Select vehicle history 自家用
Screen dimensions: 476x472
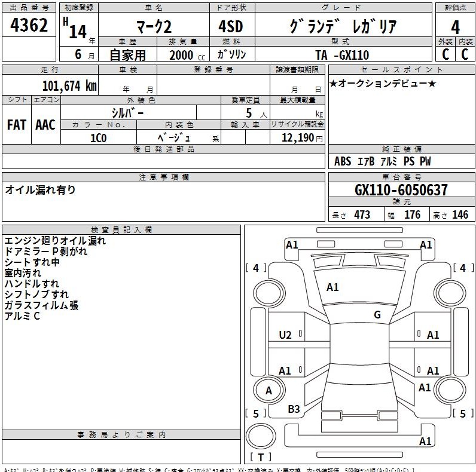[x=128, y=55]
